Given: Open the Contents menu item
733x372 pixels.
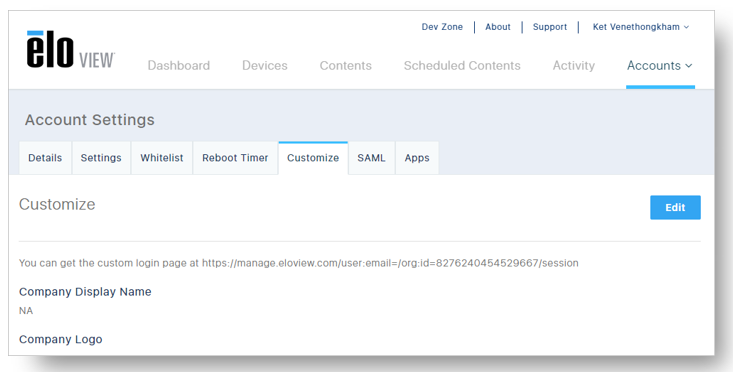Looking at the screenshot, I should [345, 65].
